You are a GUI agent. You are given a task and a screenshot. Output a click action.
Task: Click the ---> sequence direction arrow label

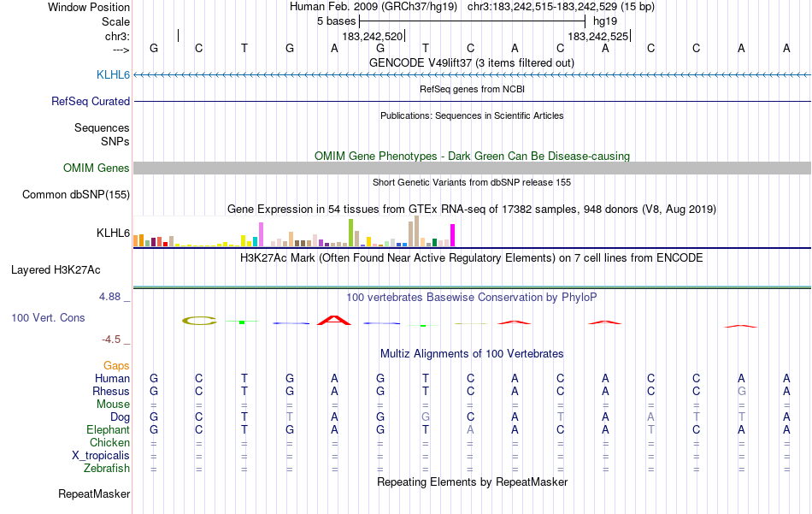pyautogui.click(x=121, y=50)
